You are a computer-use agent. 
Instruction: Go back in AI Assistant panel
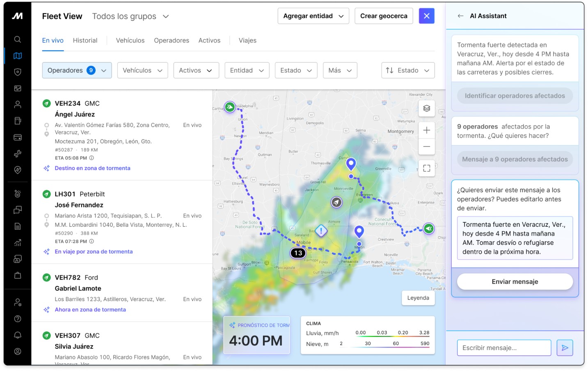[460, 16]
